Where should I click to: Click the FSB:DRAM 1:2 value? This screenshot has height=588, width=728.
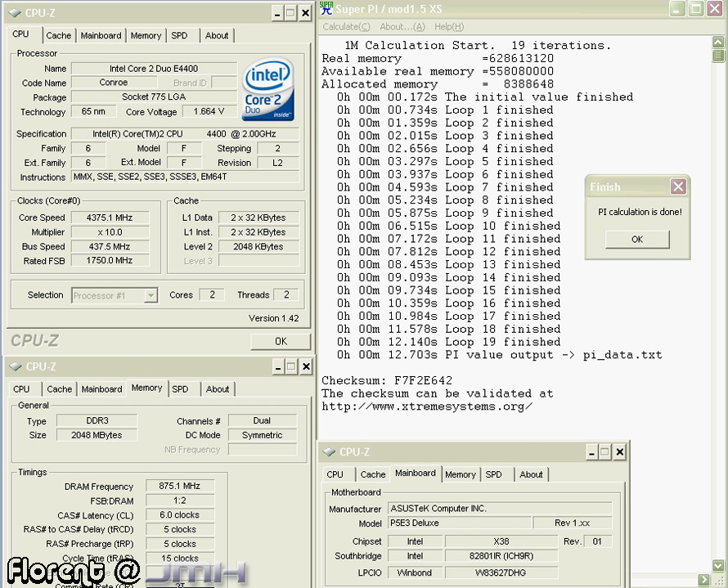[180, 500]
